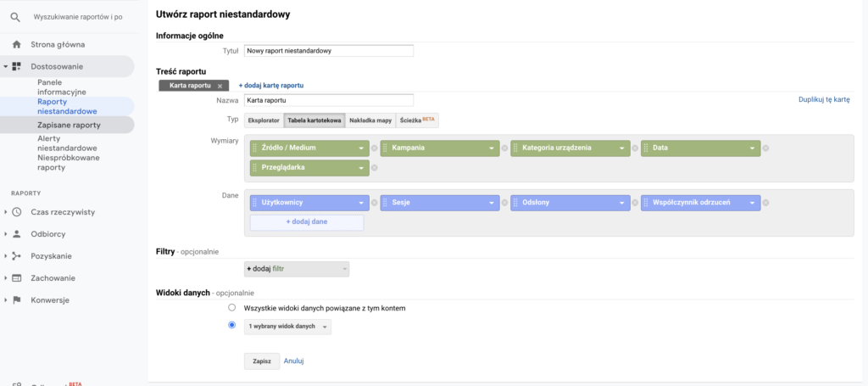Grab the drag handle on Kampania
Viewport: 868px width, 386px height.
pyautogui.click(x=386, y=148)
